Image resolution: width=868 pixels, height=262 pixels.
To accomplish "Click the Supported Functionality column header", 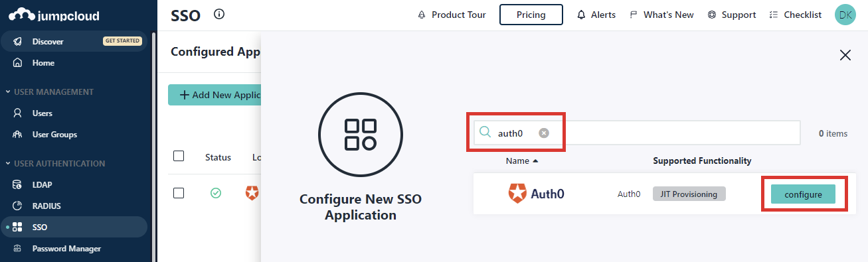I will [x=702, y=161].
